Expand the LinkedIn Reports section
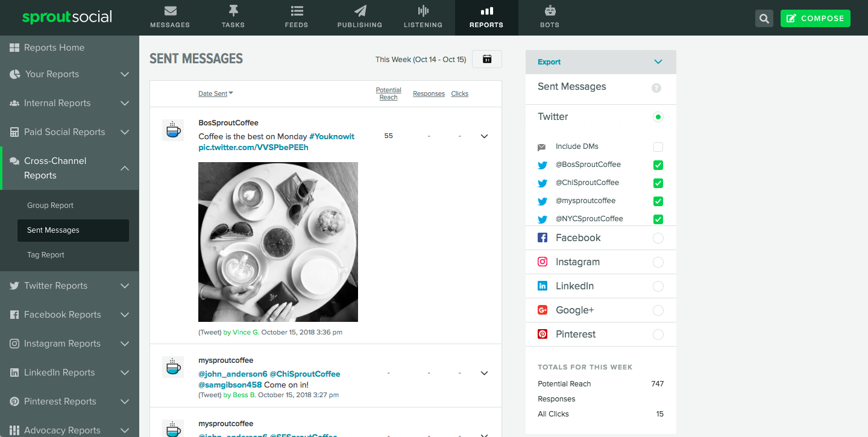This screenshot has height=437, width=868. (x=125, y=373)
